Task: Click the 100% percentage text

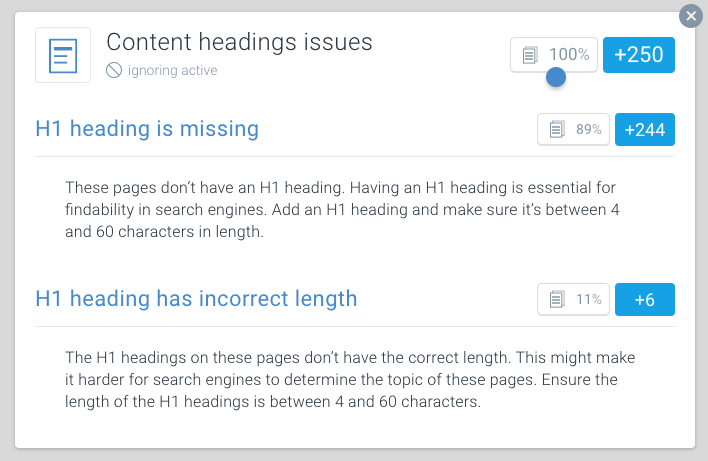Action: coord(569,55)
